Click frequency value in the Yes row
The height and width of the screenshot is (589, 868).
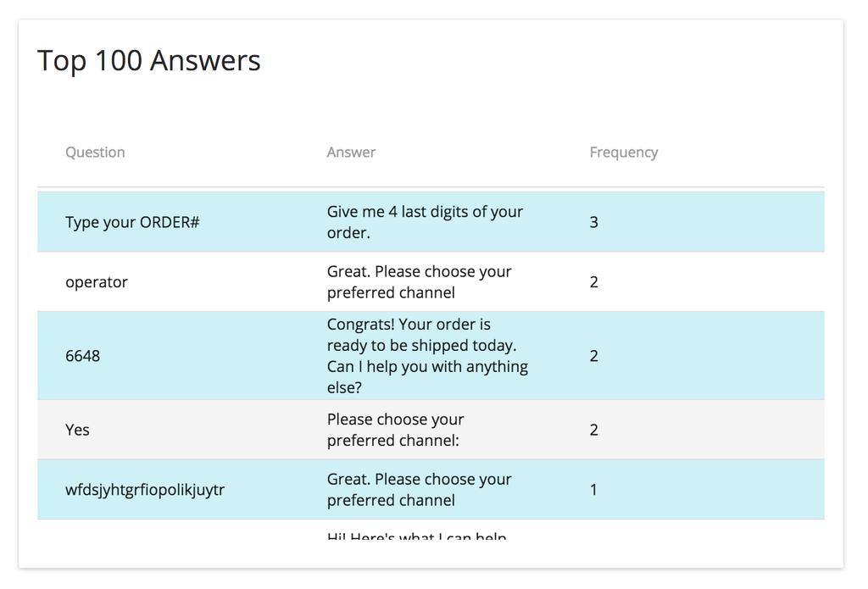click(593, 430)
